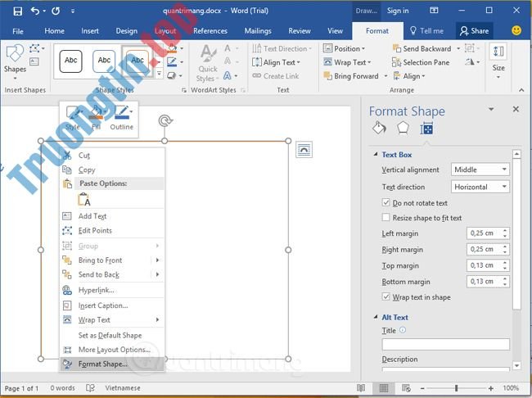Image resolution: width=532 pixels, height=398 pixels.
Task: Choose Format Shape... in context menu
Action: click(x=112, y=364)
